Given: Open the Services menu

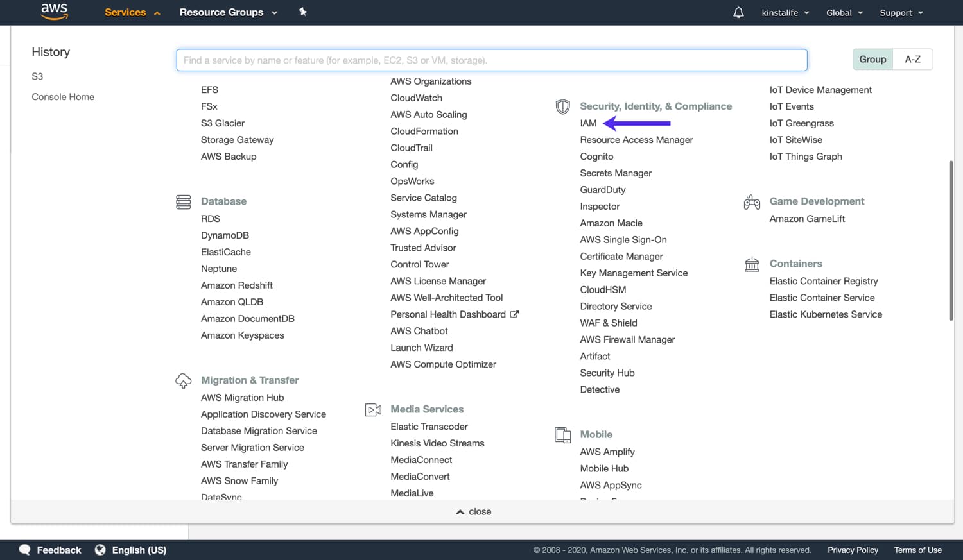Looking at the screenshot, I should 125,12.
